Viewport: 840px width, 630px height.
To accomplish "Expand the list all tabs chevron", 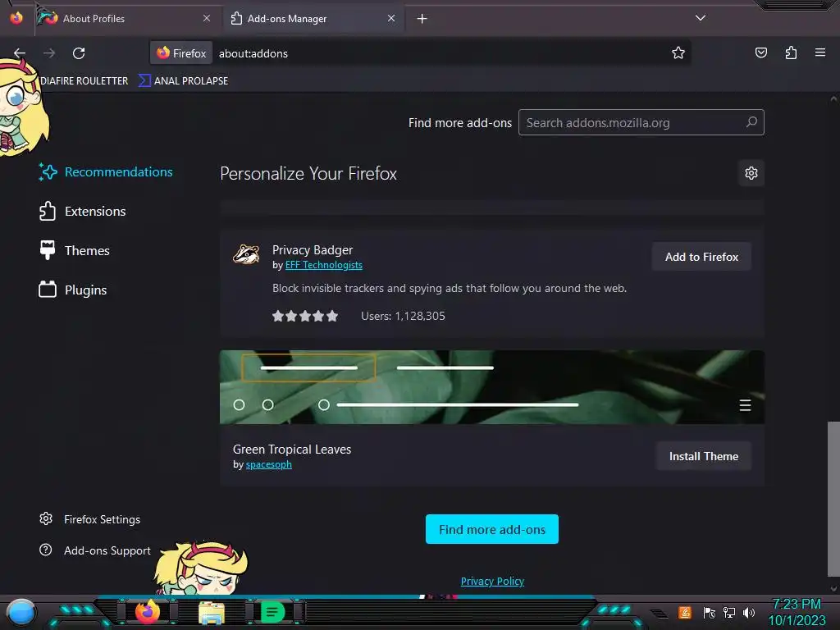I will point(701,18).
